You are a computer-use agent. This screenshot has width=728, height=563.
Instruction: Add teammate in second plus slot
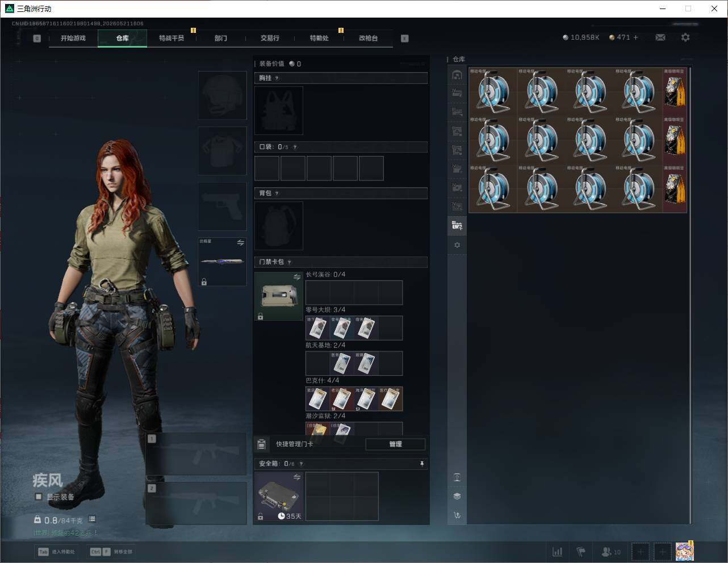tap(663, 552)
